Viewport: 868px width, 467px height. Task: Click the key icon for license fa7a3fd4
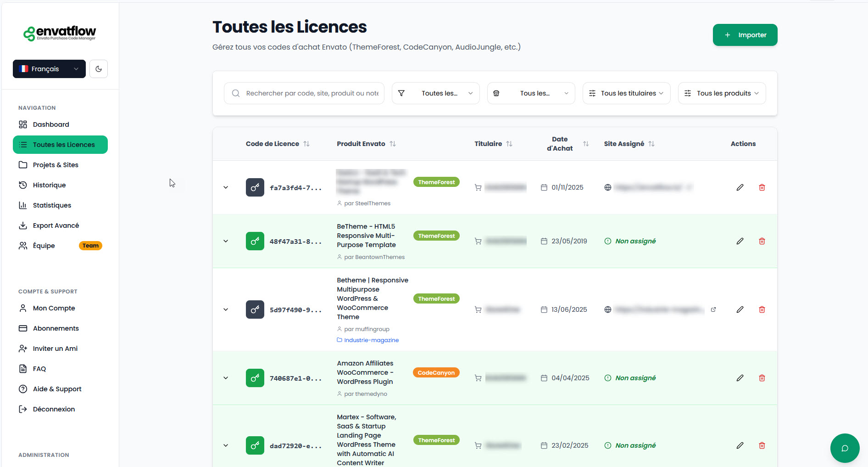click(x=255, y=187)
